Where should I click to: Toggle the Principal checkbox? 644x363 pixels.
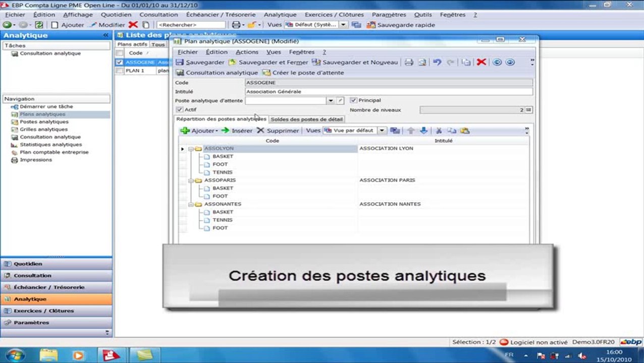tap(353, 100)
